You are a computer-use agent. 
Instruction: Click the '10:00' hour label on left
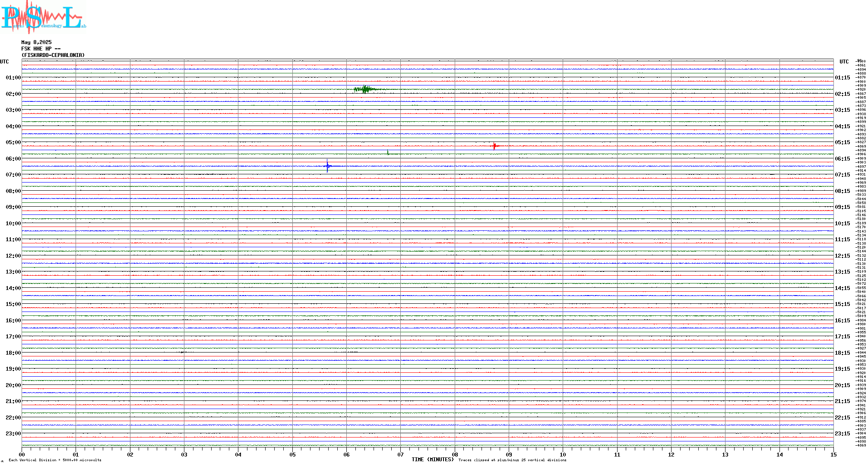(x=13, y=224)
